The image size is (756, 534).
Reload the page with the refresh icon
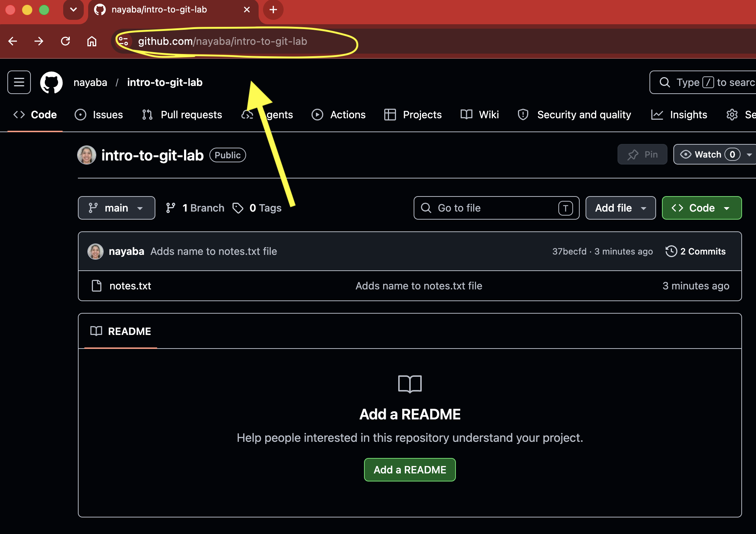pos(65,41)
